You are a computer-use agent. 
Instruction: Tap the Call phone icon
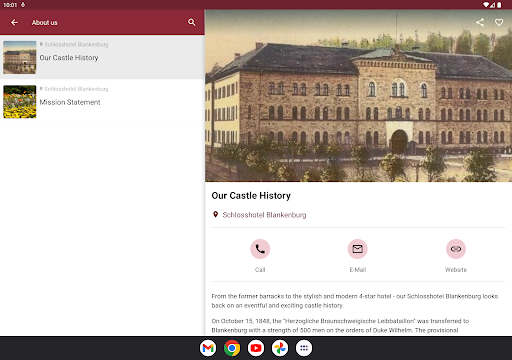[260, 249]
